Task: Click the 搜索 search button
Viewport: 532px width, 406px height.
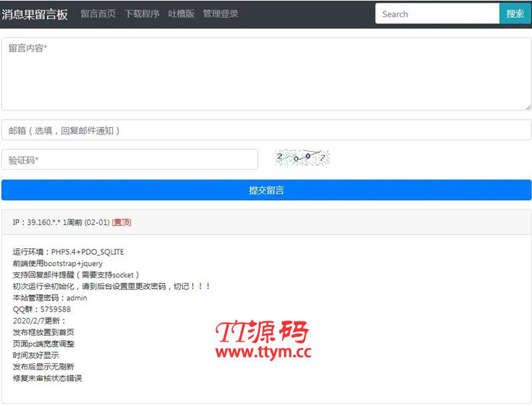Action: (515, 13)
